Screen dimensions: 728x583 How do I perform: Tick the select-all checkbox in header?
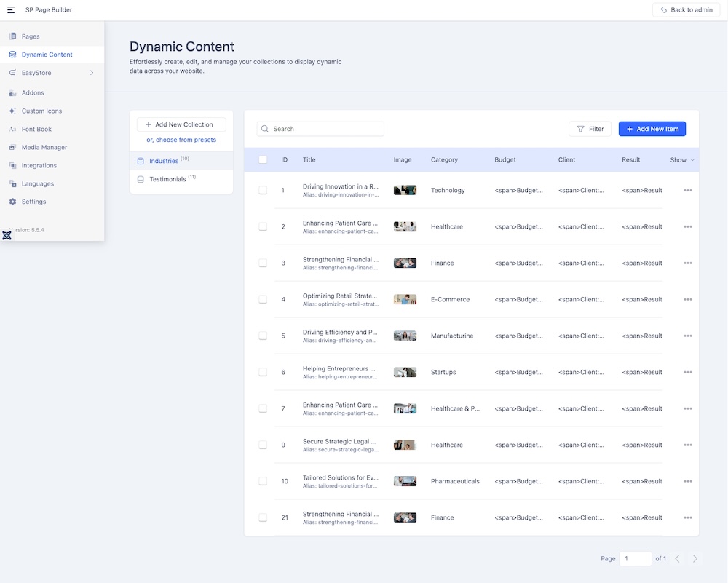point(263,160)
